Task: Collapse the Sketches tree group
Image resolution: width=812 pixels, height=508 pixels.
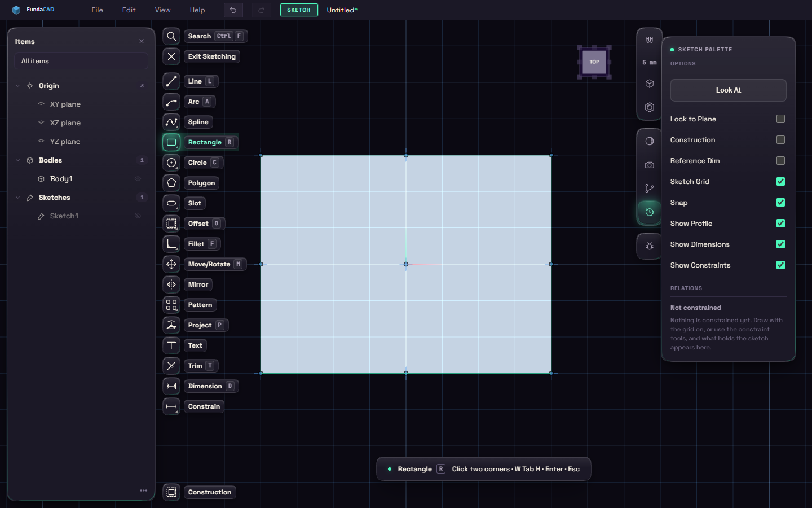Action: [17, 198]
